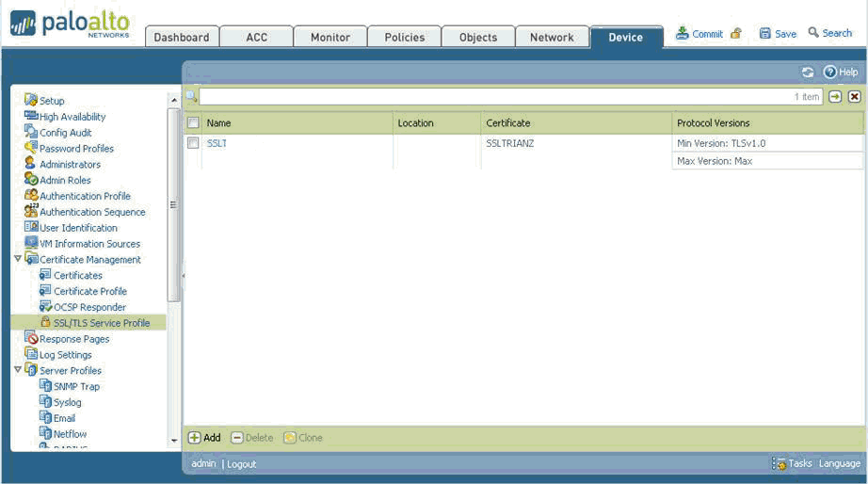Check the SSLT row checkbox

tap(193, 143)
